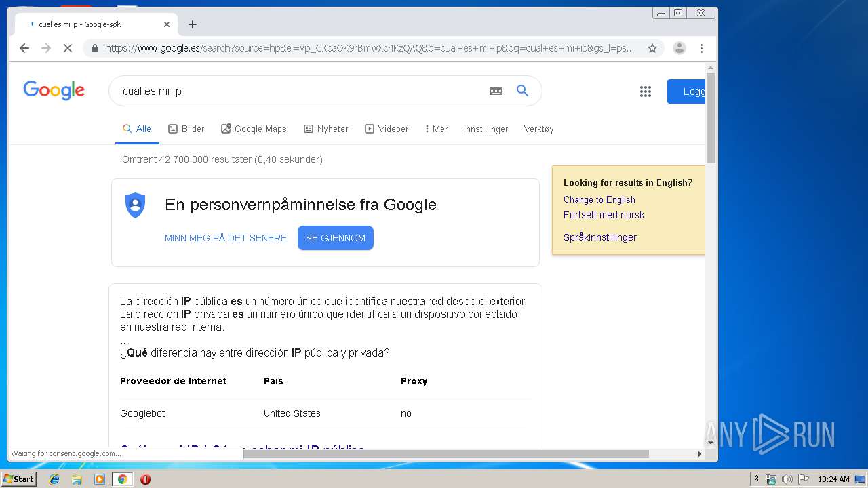Image resolution: width=868 pixels, height=488 pixels.
Task: Open Windows Media Player taskbar icon
Action: click(x=100, y=479)
